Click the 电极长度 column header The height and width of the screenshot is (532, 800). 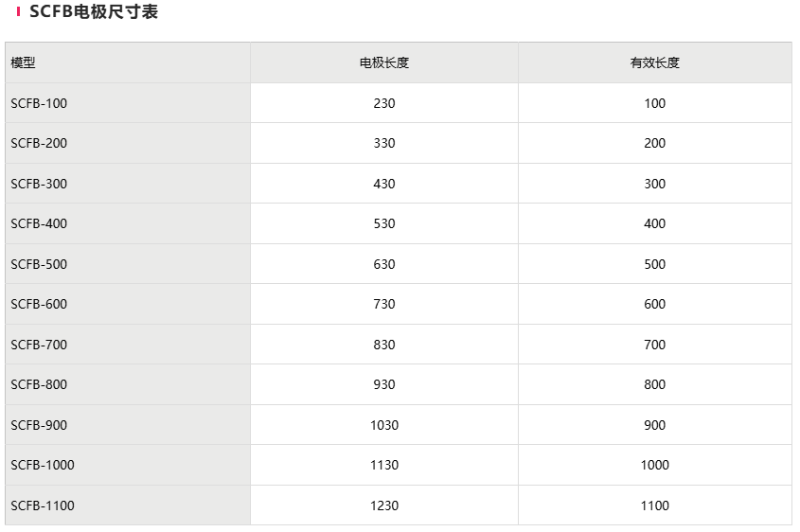click(x=384, y=63)
